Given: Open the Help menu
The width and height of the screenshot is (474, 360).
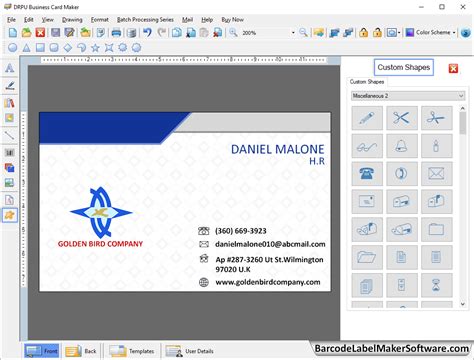Looking at the screenshot, I should (207, 20).
